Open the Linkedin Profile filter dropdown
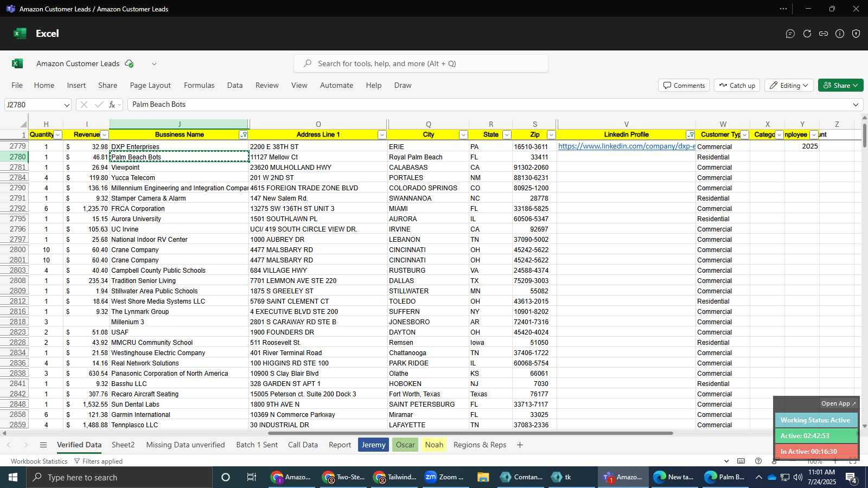 [x=691, y=135]
